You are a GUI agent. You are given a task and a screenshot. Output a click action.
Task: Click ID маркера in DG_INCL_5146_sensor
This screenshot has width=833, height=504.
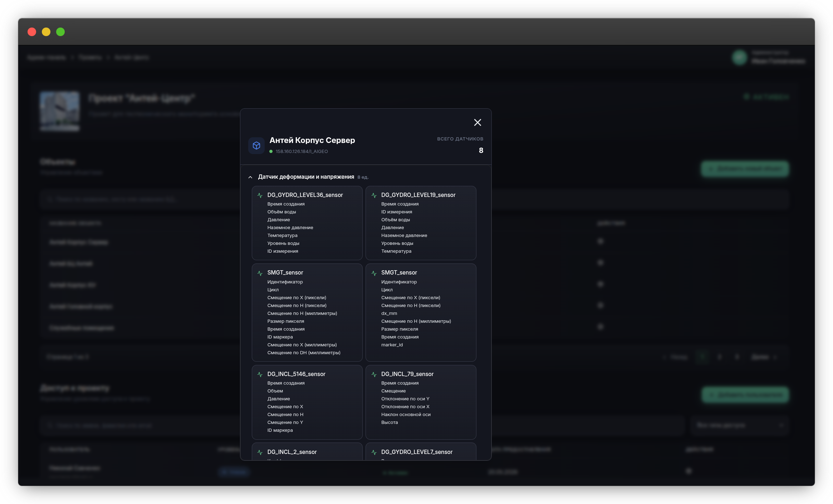[280, 430]
